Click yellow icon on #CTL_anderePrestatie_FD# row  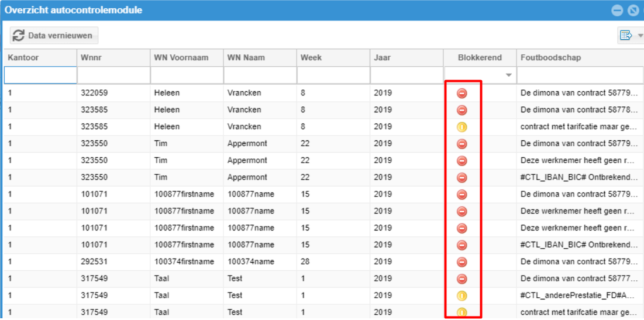click(x=462, y=295)
